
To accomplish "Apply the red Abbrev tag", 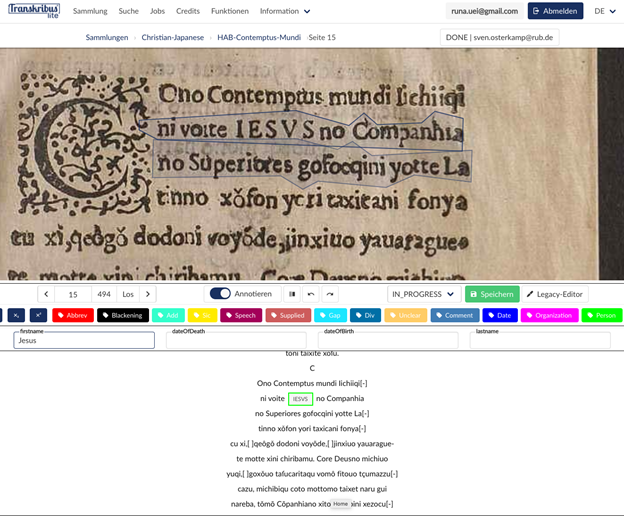I will (x=73, y=315).
